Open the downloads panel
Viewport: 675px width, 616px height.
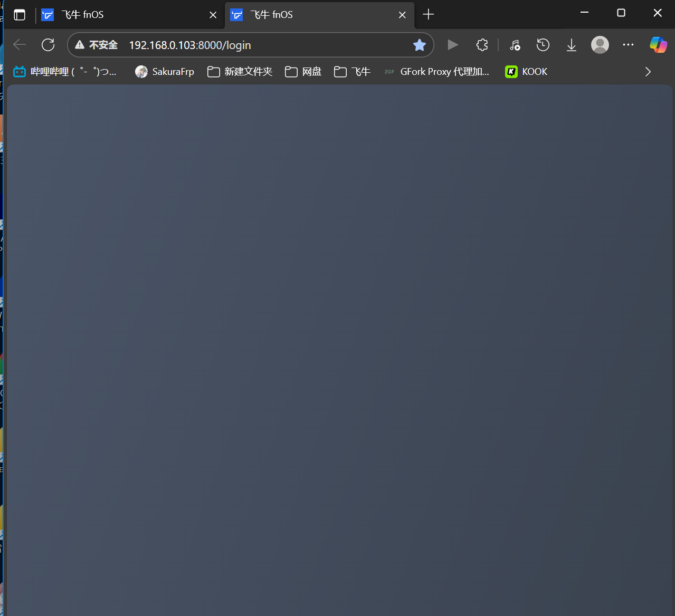pos(572,45)
